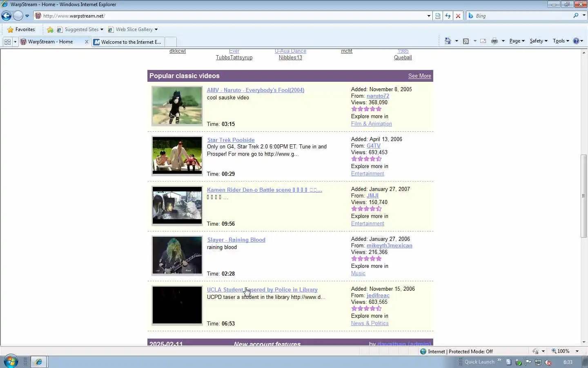The width and height of the screenshot is (588, 368).
Task: Click the Action Center flag tray icon
Action: [528, 362]
